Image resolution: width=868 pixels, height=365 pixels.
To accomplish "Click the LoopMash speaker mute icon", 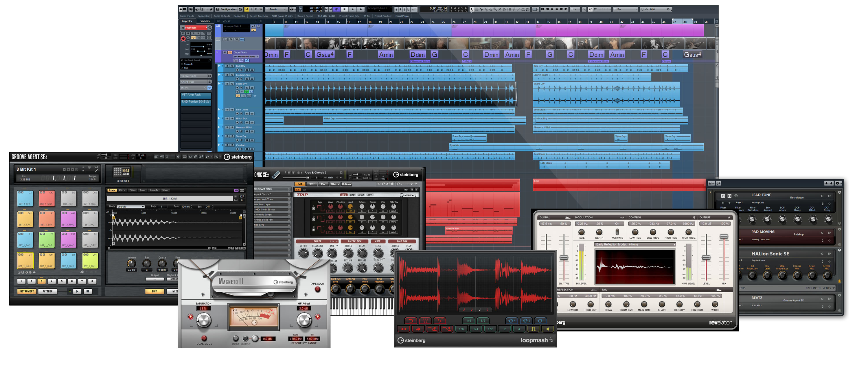I will click(x=548, y=329).
